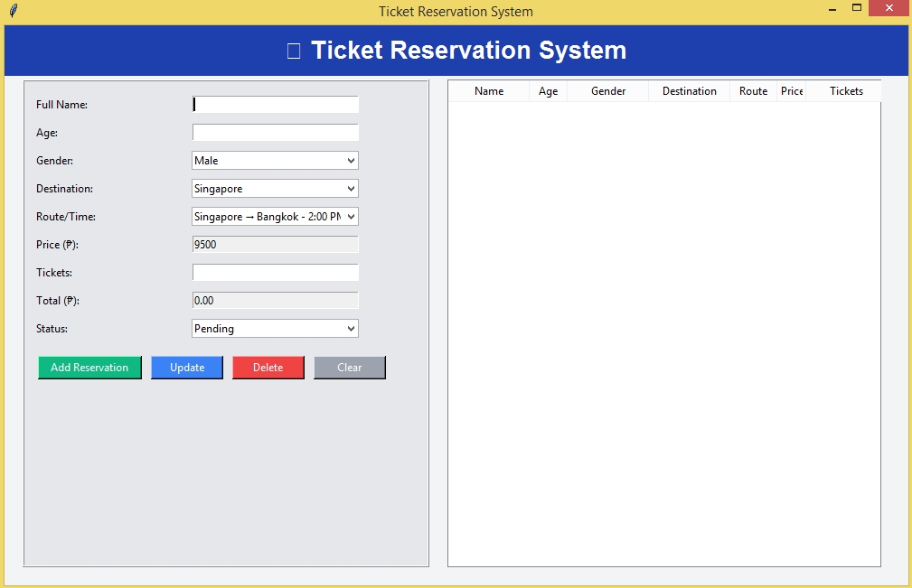This screenshot has height=588, width=912.
Task: Click the red Delete button
Action: 268,368
